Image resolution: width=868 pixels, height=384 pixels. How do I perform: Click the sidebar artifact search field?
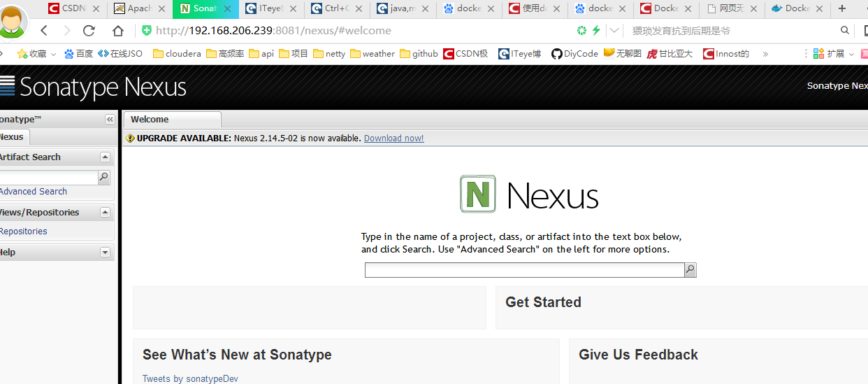(48, 178)
